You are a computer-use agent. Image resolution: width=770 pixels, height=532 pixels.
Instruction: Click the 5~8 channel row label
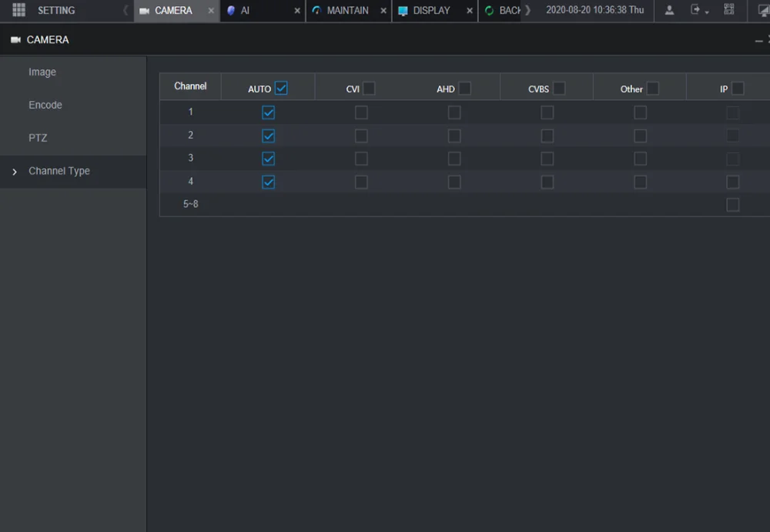point(190,204)
